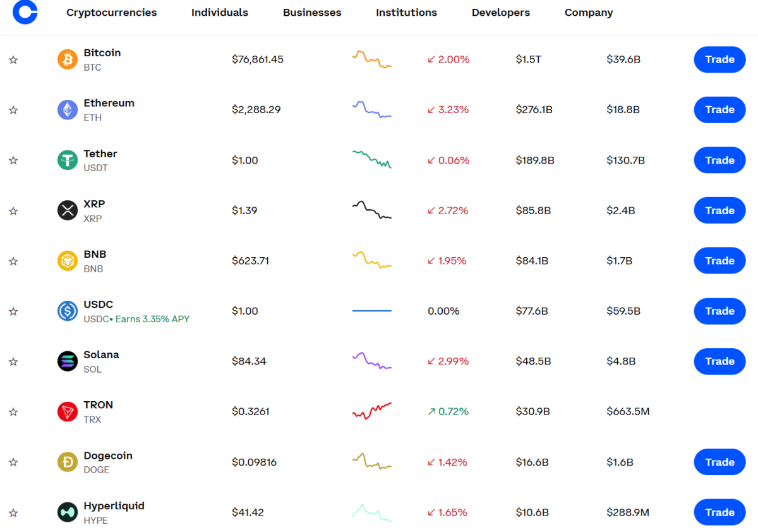Open the Dogecoin coin icon

point(68,462)
